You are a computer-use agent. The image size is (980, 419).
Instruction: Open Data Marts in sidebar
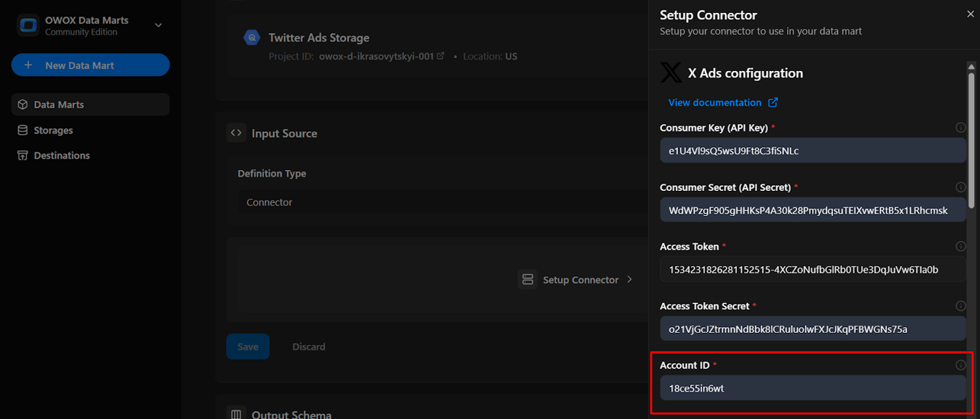(90, 105)
